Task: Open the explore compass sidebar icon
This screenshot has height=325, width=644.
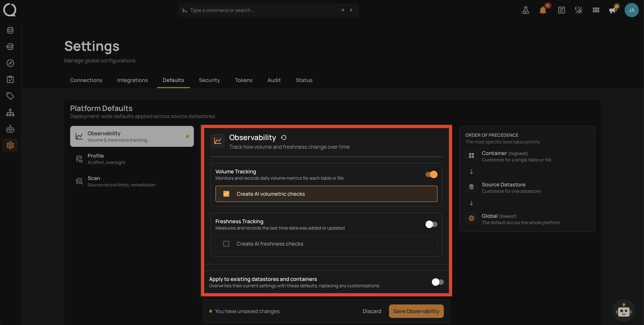Action: [10, 63]
